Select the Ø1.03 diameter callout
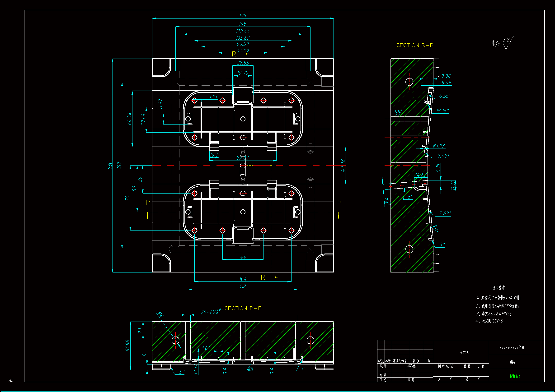 pyautogui.click(x=438, y=146)
